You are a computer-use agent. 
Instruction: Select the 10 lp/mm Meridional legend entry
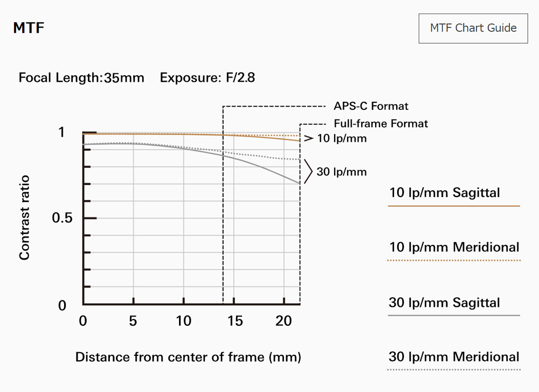pos(453,247)
